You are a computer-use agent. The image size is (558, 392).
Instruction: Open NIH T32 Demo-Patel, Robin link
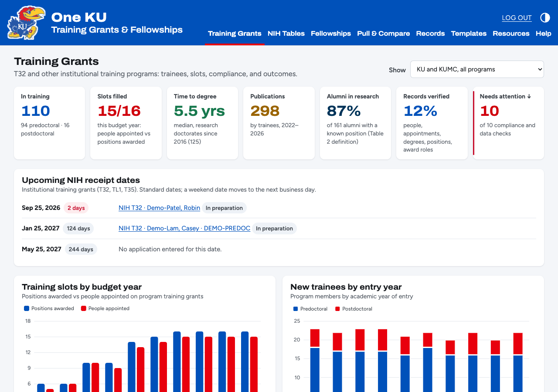pos(159,208)
